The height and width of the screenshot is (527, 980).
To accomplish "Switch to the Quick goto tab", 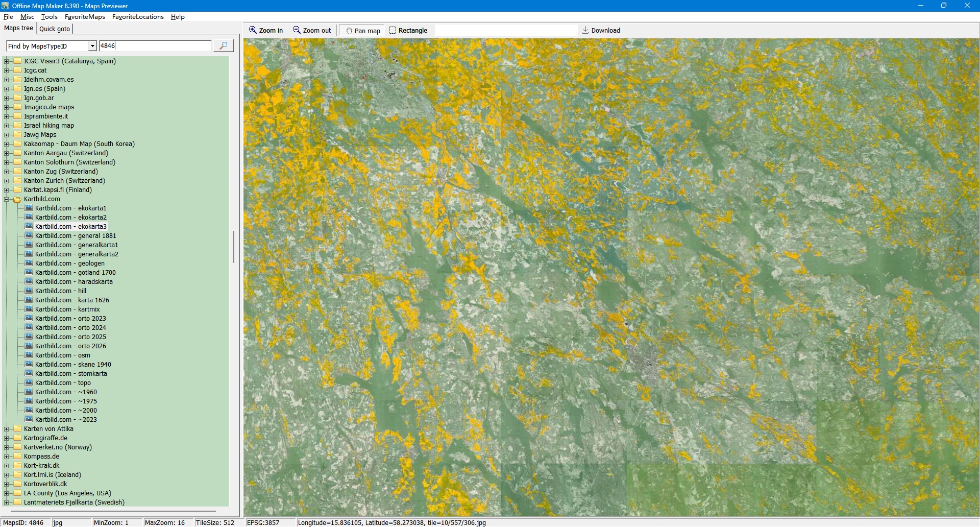I will (55, 29).
